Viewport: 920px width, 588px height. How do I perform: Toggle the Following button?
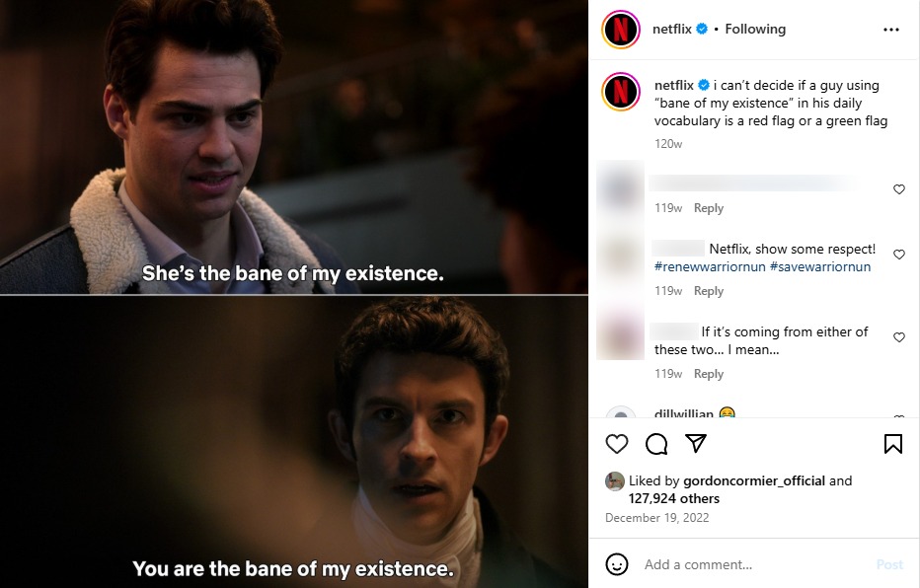click(755, 30)
